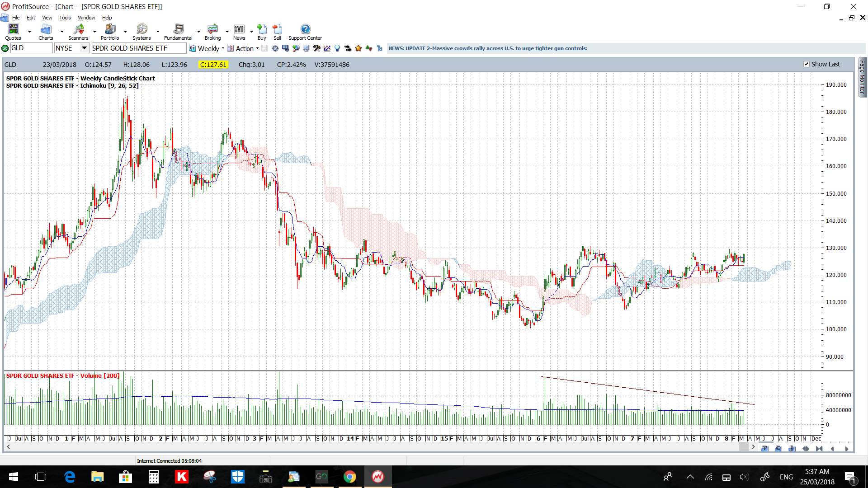This screenshot has width=868, height=488.
Task: Open the Windows Start menu
Action: click(x=14, y=477)
